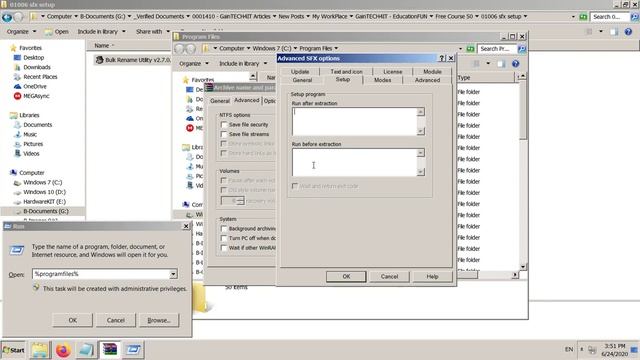Image resolution: width=640 pixels, height=360 pixels.
Task: Click the Name column header in main window
Action: (102, 46)
